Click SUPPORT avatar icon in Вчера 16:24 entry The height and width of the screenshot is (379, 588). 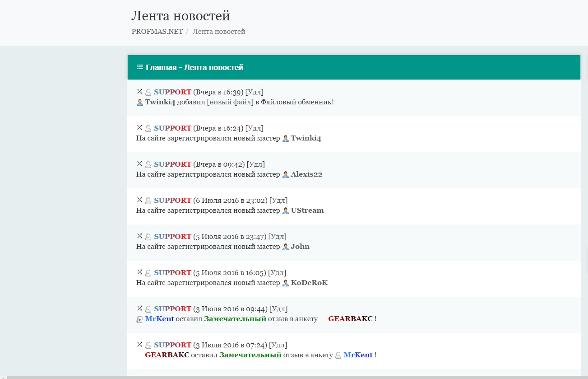pos(148,129)
